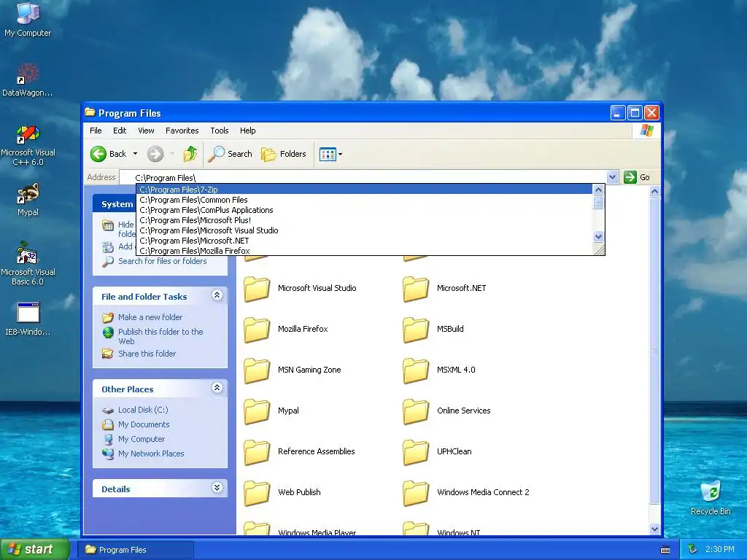Open the Back history dropdown arrow
The image size is (747, 560).
pyautogui.click(x=135, y=154)
